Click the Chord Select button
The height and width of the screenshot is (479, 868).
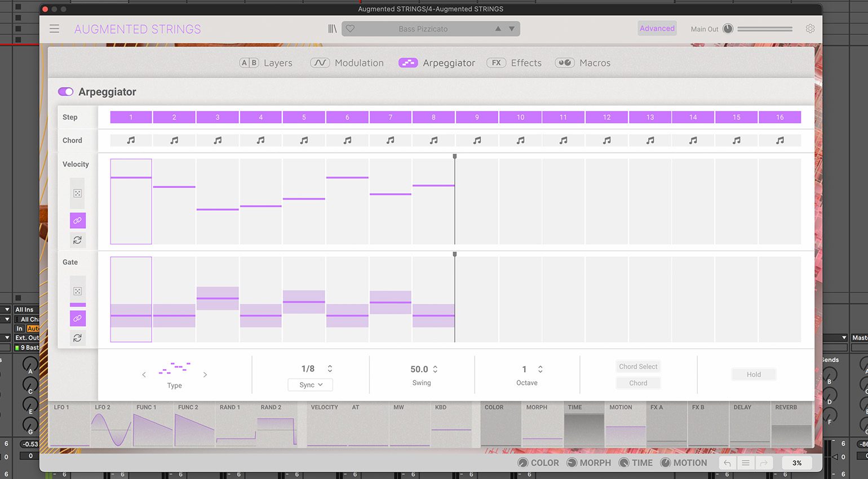tap(638, 366)
